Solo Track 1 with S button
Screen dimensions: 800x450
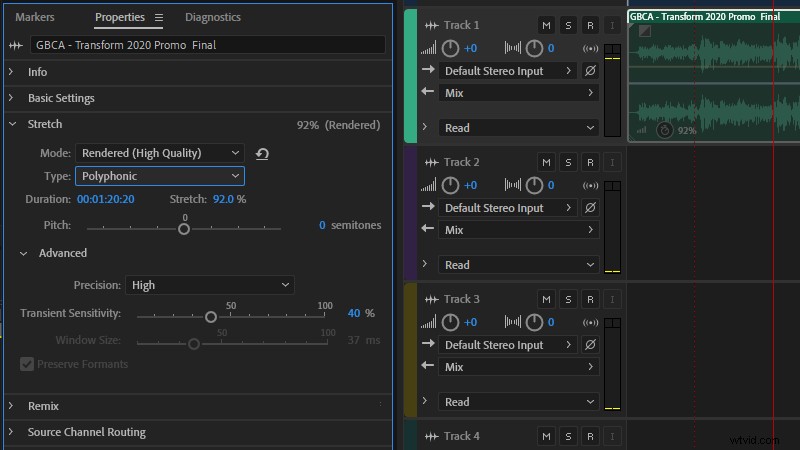click(x=568, y=25)
